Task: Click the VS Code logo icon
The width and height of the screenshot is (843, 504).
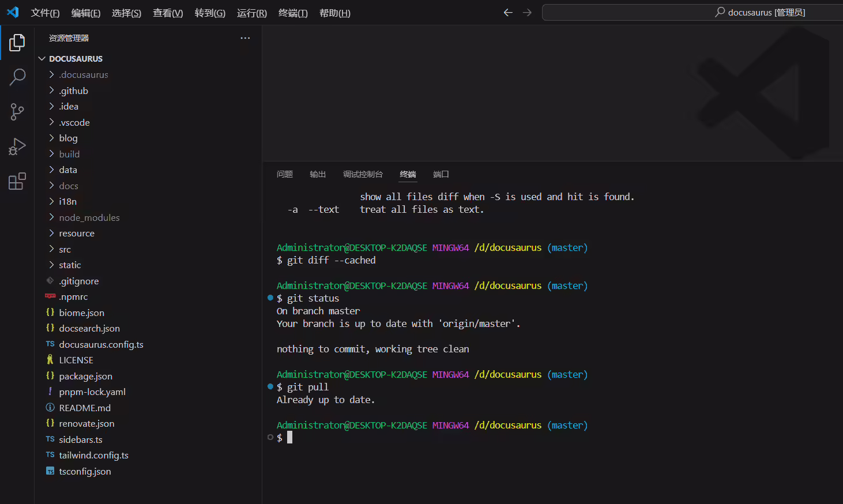Action: point(13,12)
